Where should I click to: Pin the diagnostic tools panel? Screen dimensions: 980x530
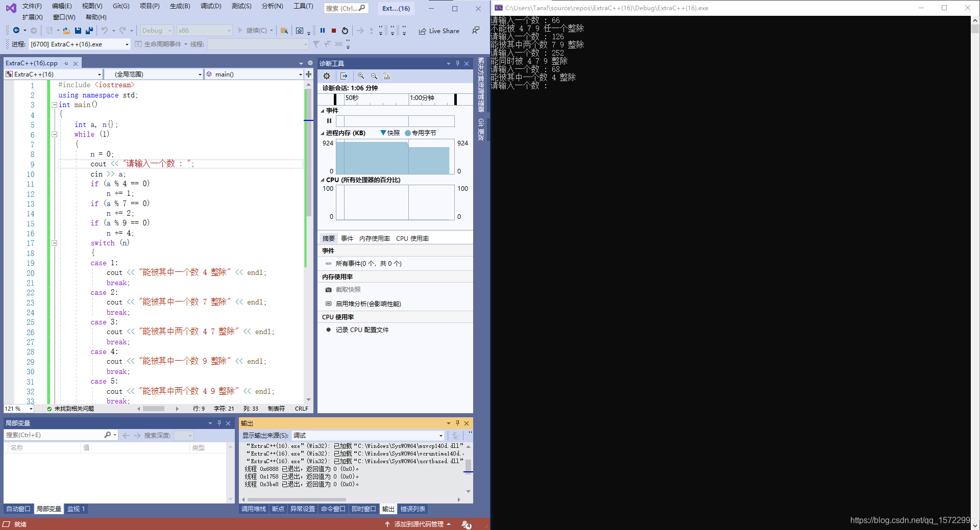pyautogui.click(x=457, y=63)
